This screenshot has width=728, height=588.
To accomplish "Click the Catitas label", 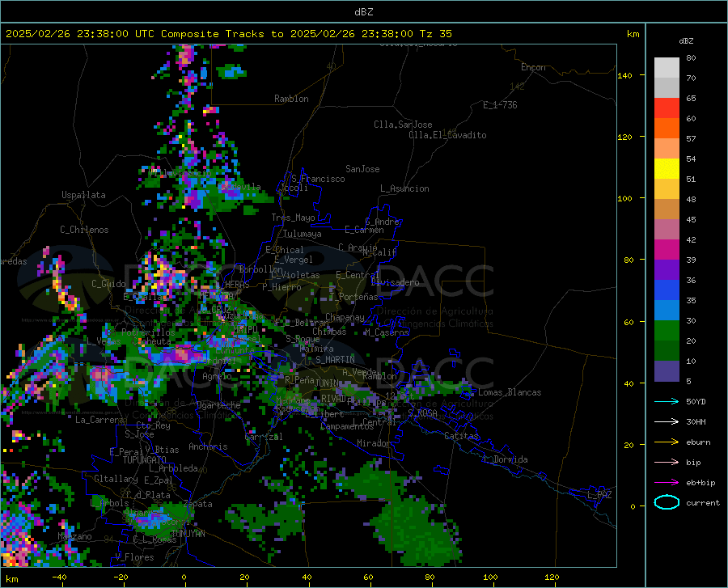I will [462, 436].
